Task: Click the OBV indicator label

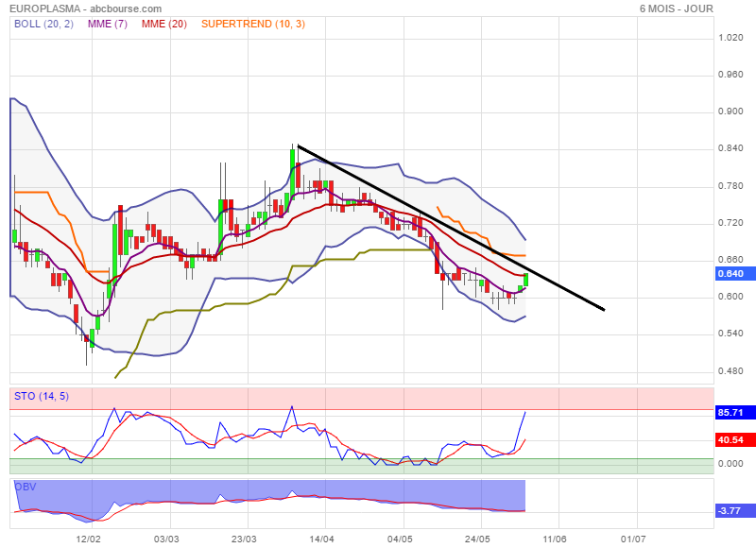Action: (26, 487)
